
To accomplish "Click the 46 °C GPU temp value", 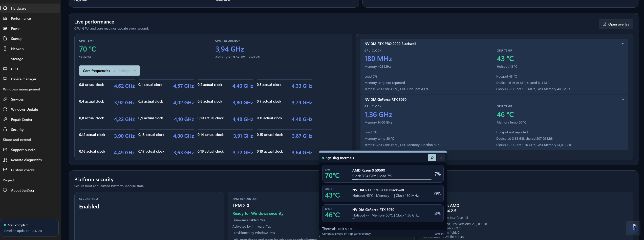I will pos(505,114).
